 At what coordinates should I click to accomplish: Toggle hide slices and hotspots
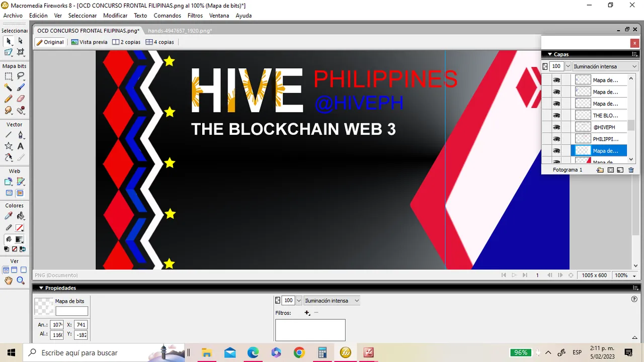tap(9, 193)
